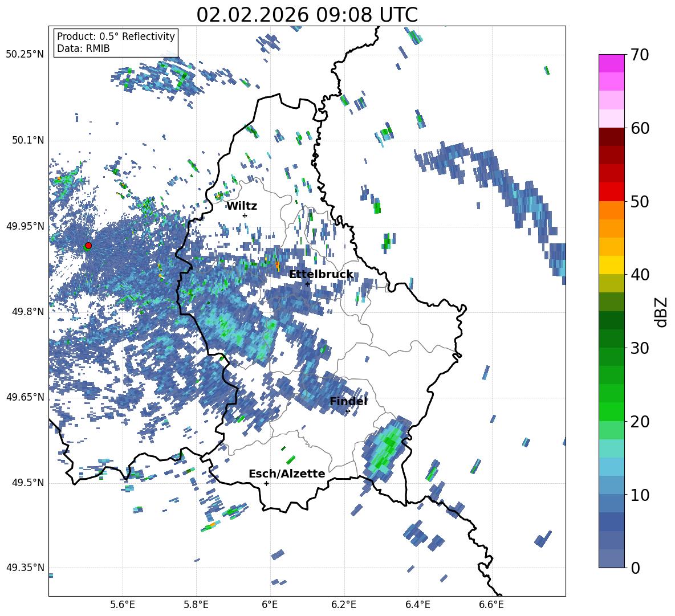Click the Findel location label
The height and width of the screenshot is (616, 675).
click(x=348, y=401)
